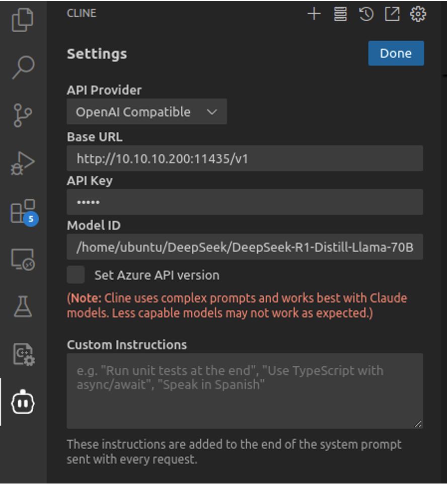Click the Model ID input field
Image resolution: width=448 pixels, height=484 pixels.
[x=245, y=247]
